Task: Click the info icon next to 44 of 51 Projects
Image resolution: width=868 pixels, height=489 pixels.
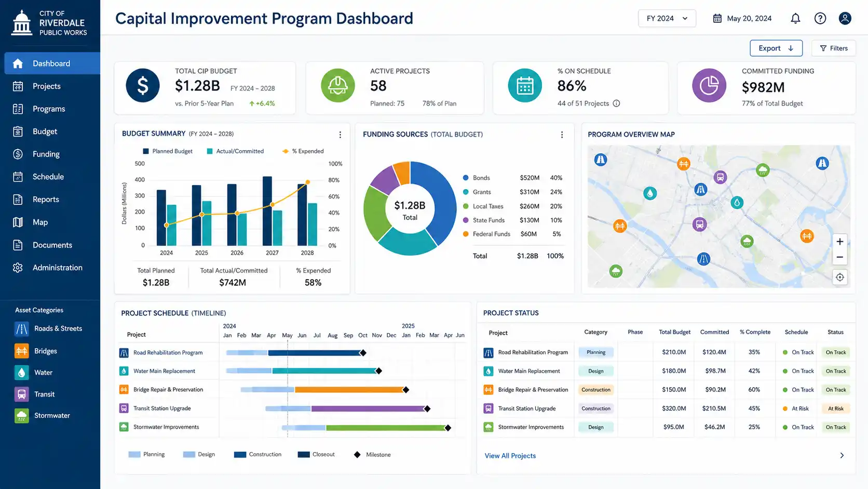Action: (617, 103)
